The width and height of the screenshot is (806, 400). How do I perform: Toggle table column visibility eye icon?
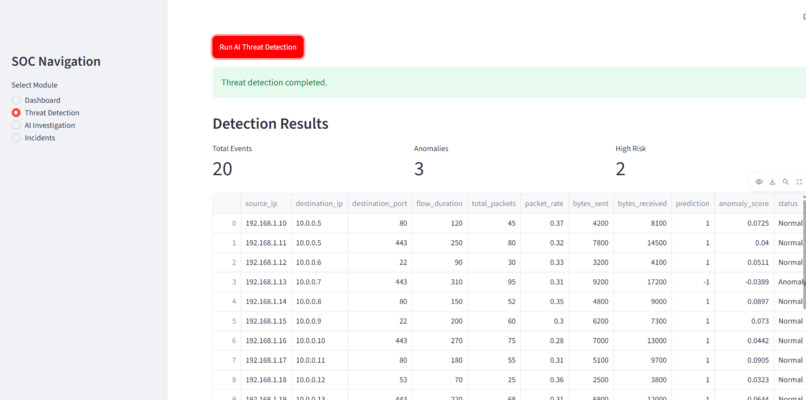[x=758, y=181]
